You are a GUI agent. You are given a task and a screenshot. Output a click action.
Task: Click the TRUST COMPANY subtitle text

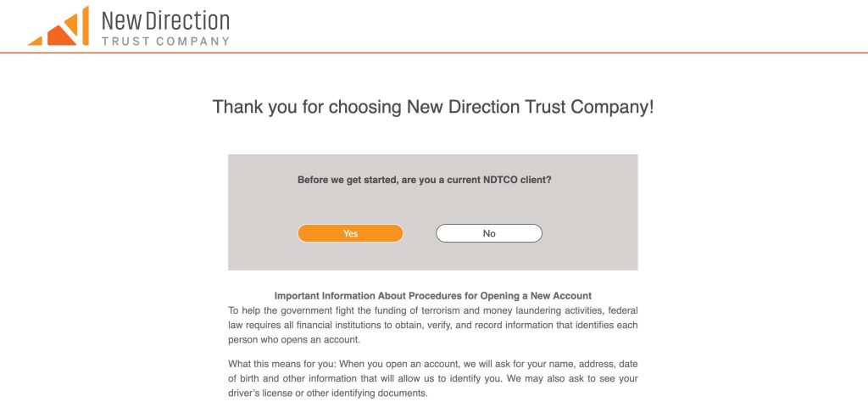point(164,41)
